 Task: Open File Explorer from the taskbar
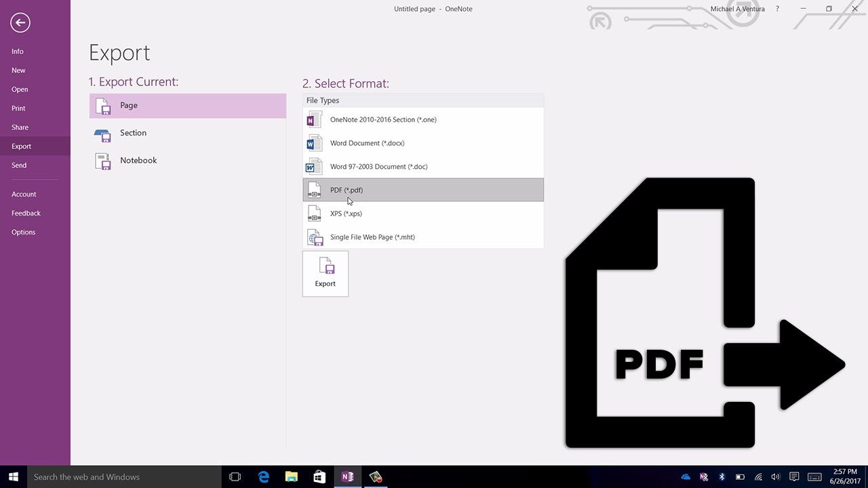point(292,477)
